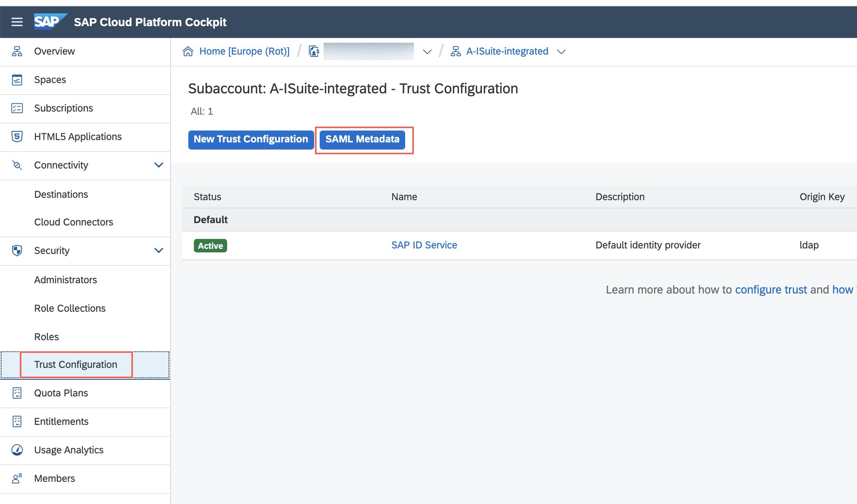Open Role Collections in sidebar
This screenshot has height=504, width=857.
(70, 308)
